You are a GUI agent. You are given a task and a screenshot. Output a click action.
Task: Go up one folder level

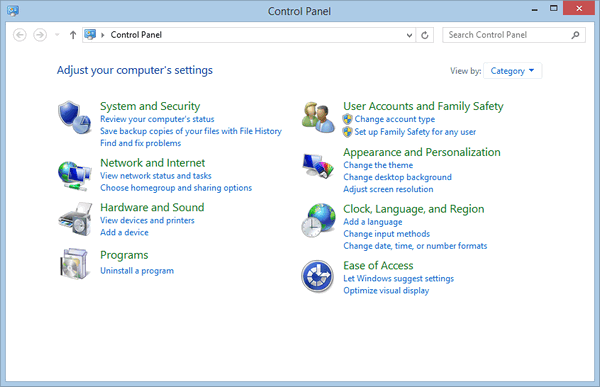[73, 35]
